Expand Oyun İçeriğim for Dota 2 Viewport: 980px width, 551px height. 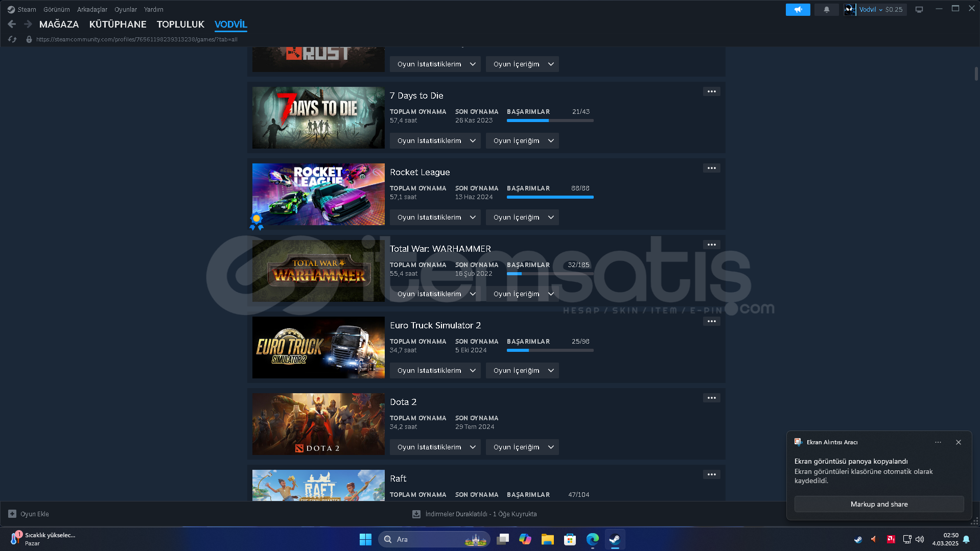click(522, 447)
